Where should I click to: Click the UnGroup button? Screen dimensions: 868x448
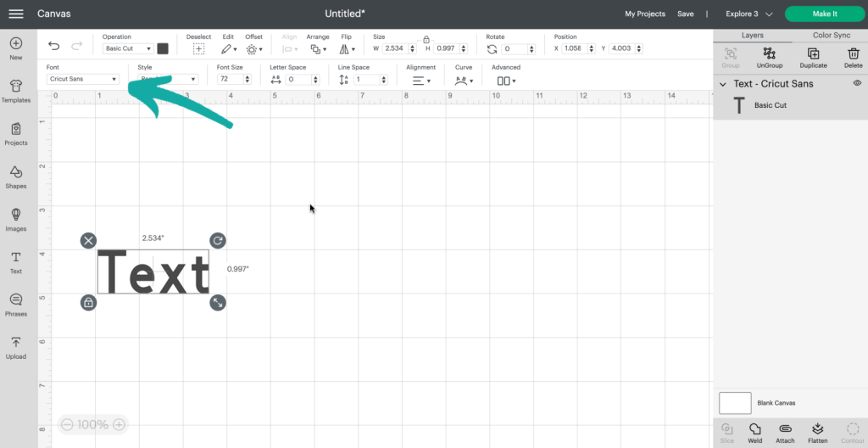(x=769, y=58)
